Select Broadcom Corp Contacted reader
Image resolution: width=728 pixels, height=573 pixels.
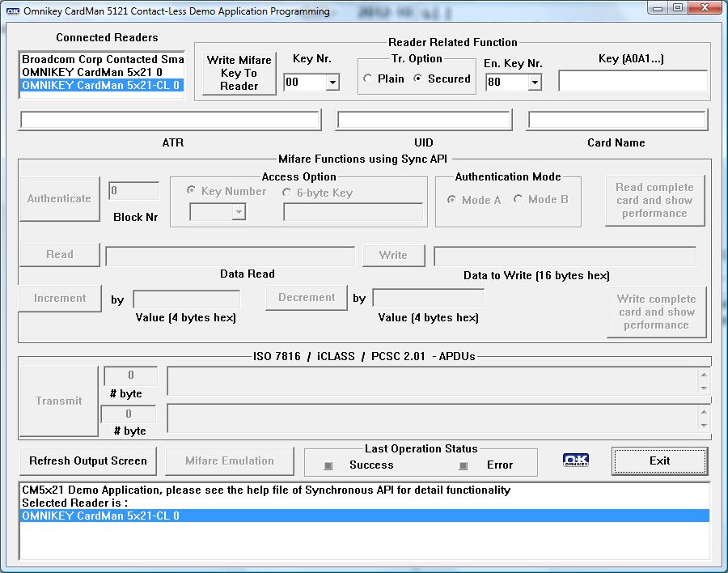pos(103,59)
